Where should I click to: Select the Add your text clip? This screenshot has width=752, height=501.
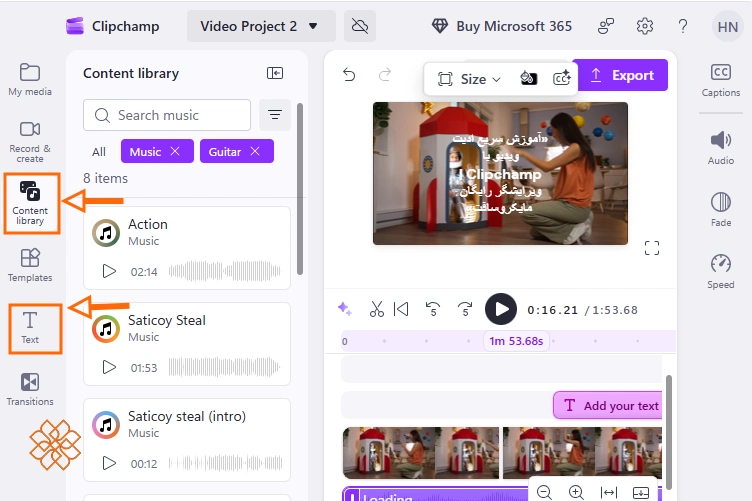608,406
